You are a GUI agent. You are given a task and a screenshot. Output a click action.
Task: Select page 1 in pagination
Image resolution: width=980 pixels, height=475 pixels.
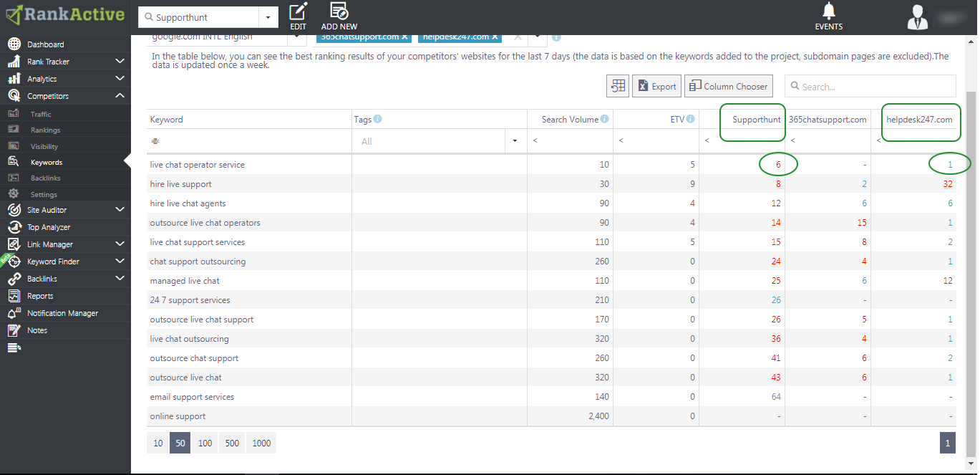[948, 443]
